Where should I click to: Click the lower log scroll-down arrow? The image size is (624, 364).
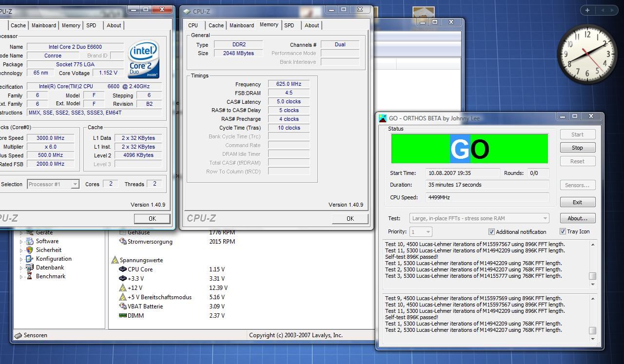point(593,339)
